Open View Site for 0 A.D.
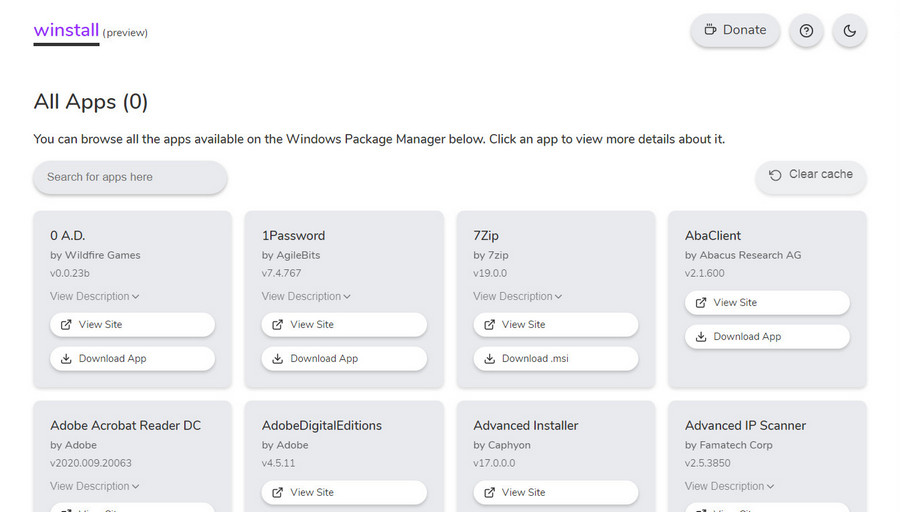Viewport: 900px width, 512px height. click(133, 324)
